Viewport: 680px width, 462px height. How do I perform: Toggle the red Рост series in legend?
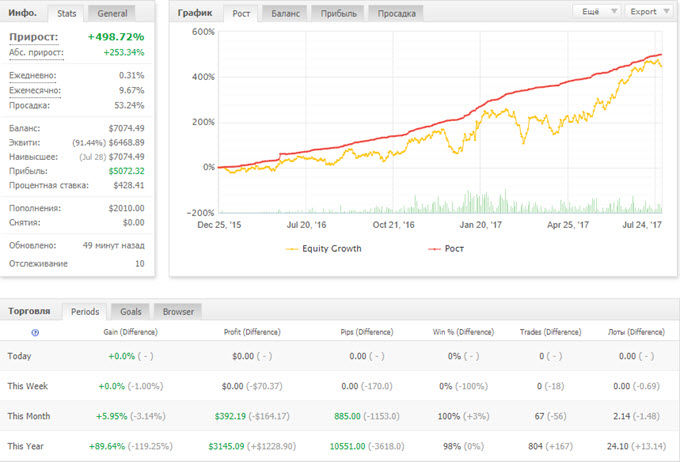click(x=446, y=249)
